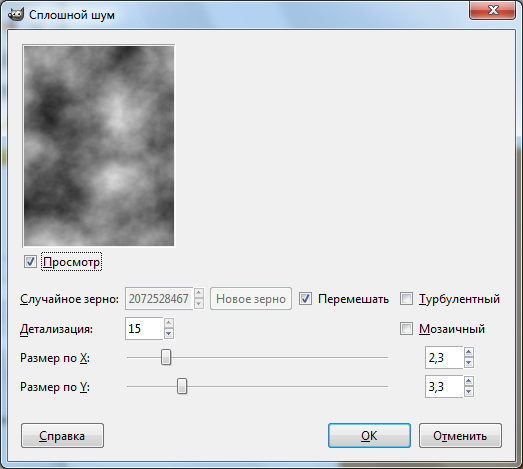Click the Размер по Y label
Viewport: 523px width, 469px height.
point(55,387)
